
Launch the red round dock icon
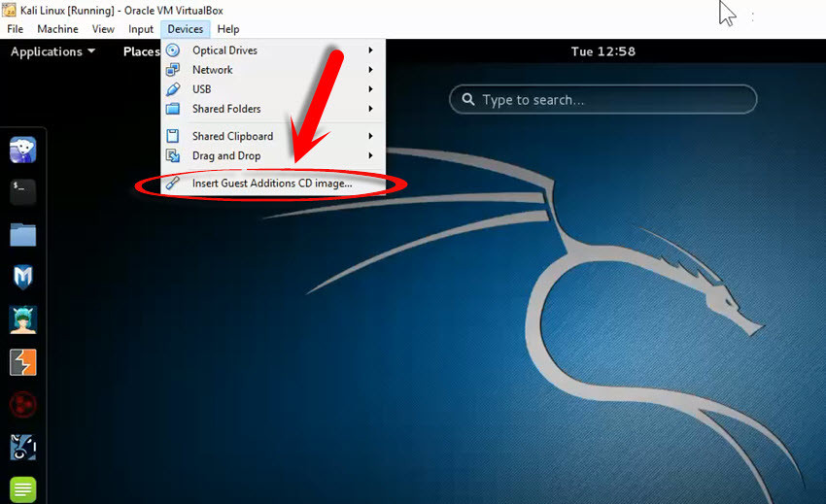coord(22,405)
